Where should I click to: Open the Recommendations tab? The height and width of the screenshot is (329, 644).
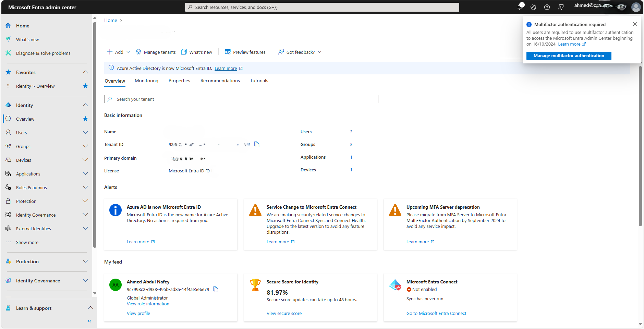(x=220, y=81)
